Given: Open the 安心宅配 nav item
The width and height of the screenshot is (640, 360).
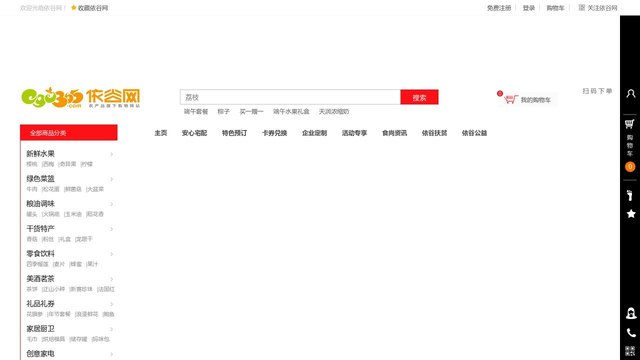Looking at the screenshot, I should 194,133.
